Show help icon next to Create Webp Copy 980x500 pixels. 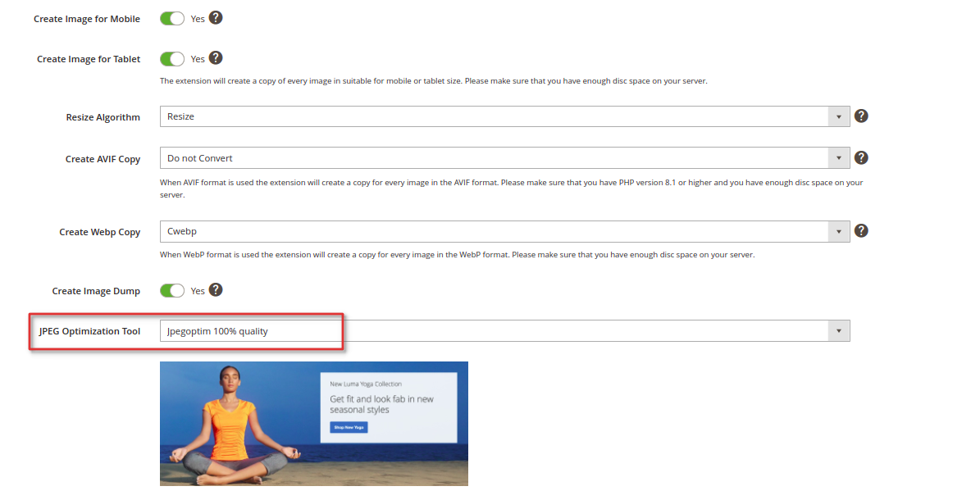[x=861, y=230]
